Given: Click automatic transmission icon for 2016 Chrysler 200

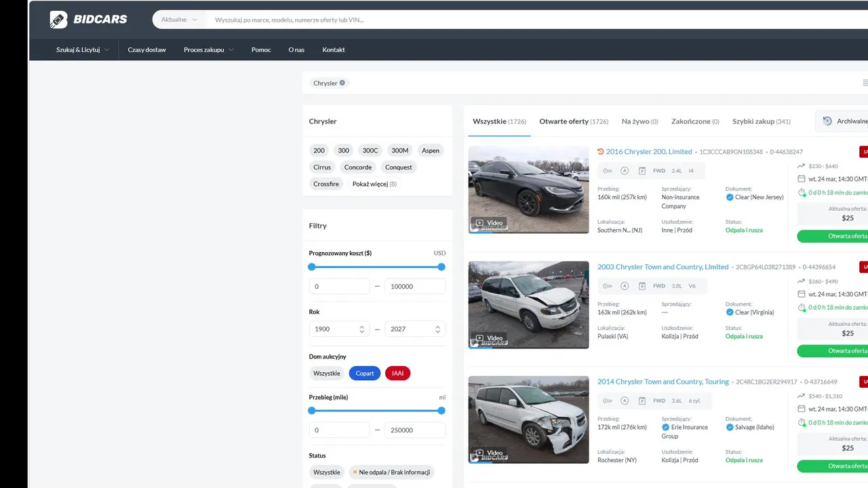Looking at the screenshot, I should 625,171.
